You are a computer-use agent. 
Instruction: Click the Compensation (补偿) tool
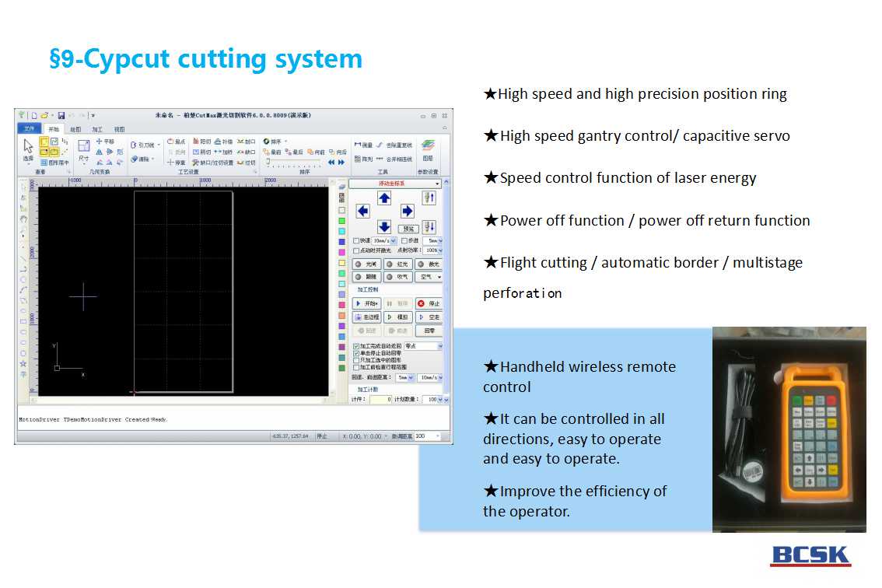click(x=223, y=142)
